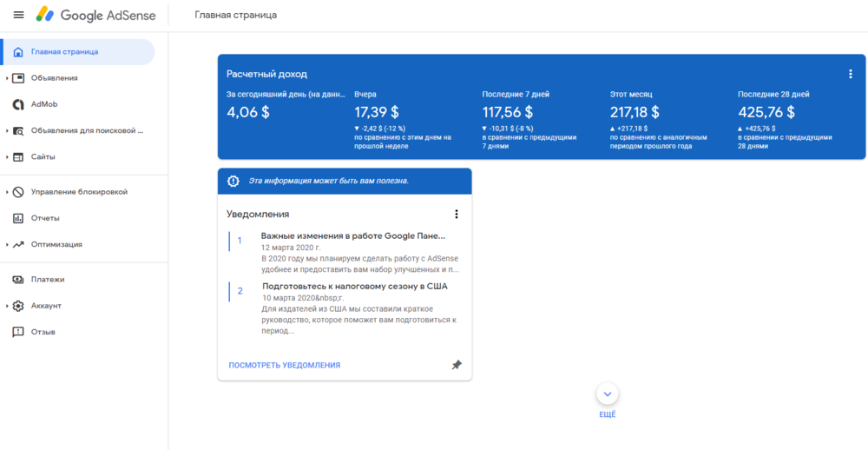Image resolution: width=868 pixels, height=450 pixels.
Task: Pin the notifications card
Action: tap(457, 365)
